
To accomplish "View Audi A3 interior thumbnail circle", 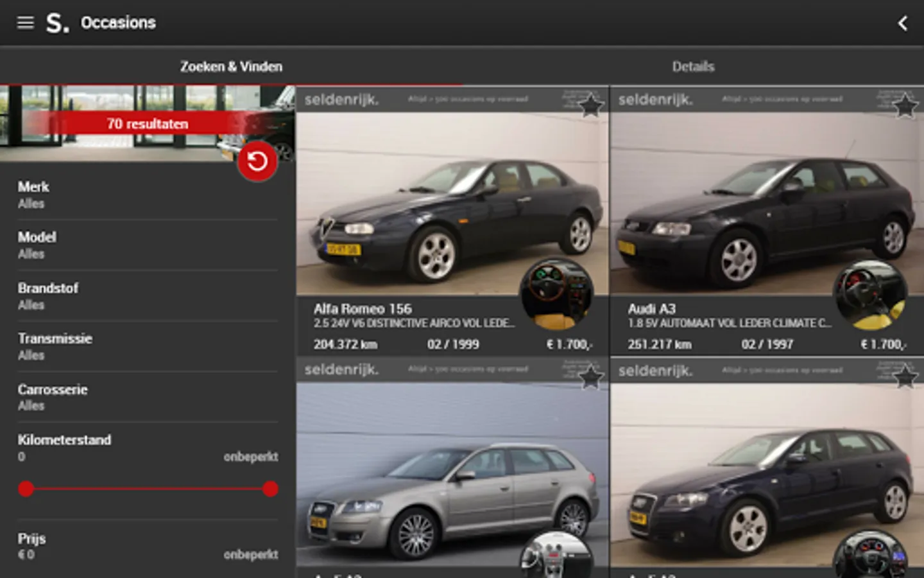I will point(870,295).
